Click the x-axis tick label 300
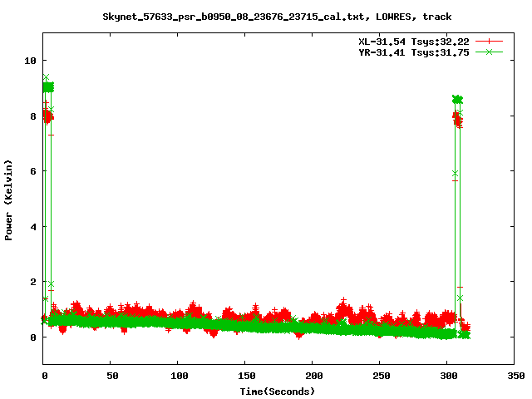The image size is (532, 399). (x=449, y=376)
